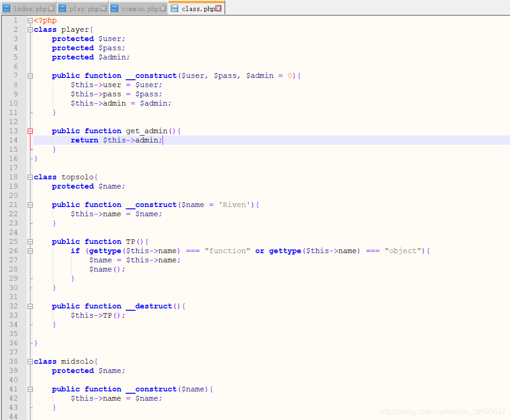Click line number 14 in the margin
The height and width of the screenshot is (420, 510).
click(13, 140)
